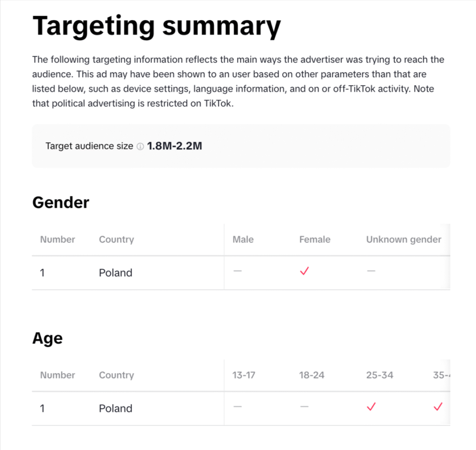Click the Unknown gender dash for Poland

pos(371,271)
